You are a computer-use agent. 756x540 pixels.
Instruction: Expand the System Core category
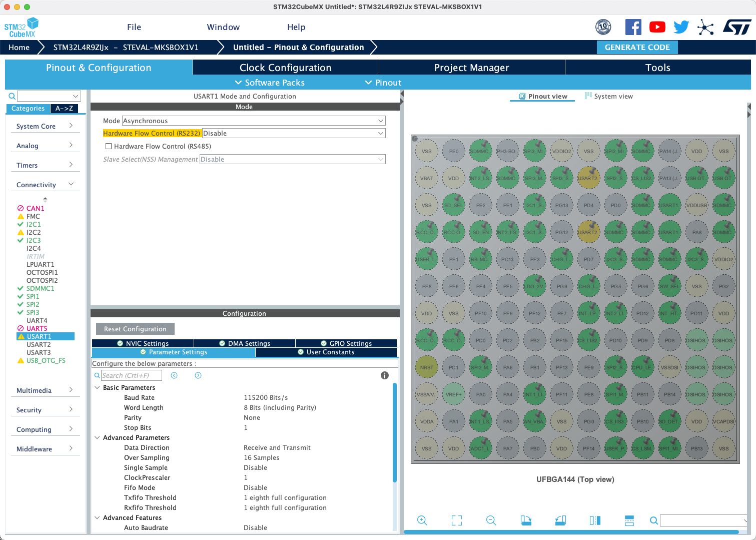pos(45,126)
